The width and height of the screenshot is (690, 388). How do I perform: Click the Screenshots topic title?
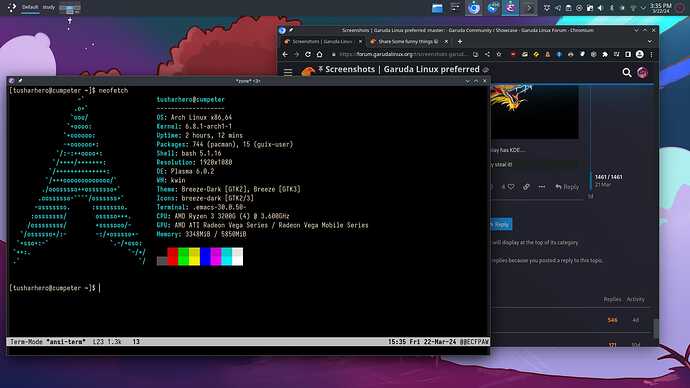(402, 70)
